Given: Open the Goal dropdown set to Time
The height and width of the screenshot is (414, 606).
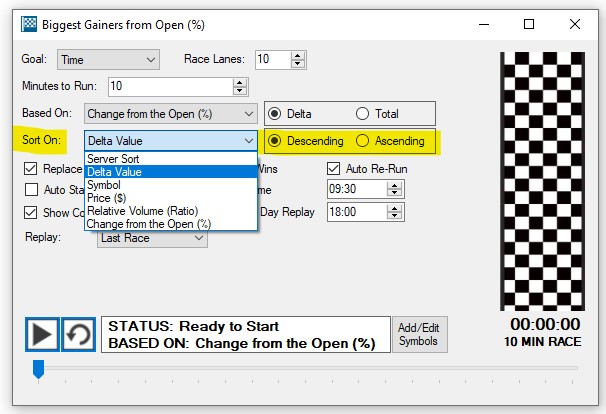Looking at the screenshot, I should tap(108, 60).
